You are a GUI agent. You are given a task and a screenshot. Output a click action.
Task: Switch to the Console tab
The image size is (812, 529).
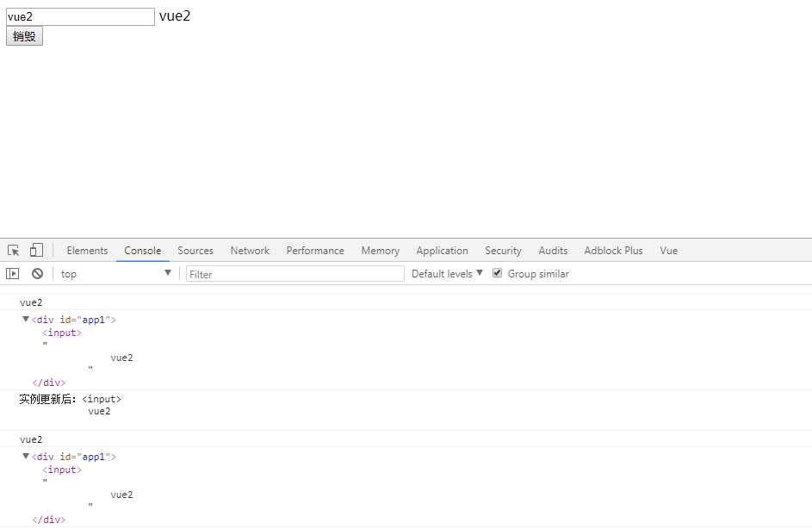142,251
